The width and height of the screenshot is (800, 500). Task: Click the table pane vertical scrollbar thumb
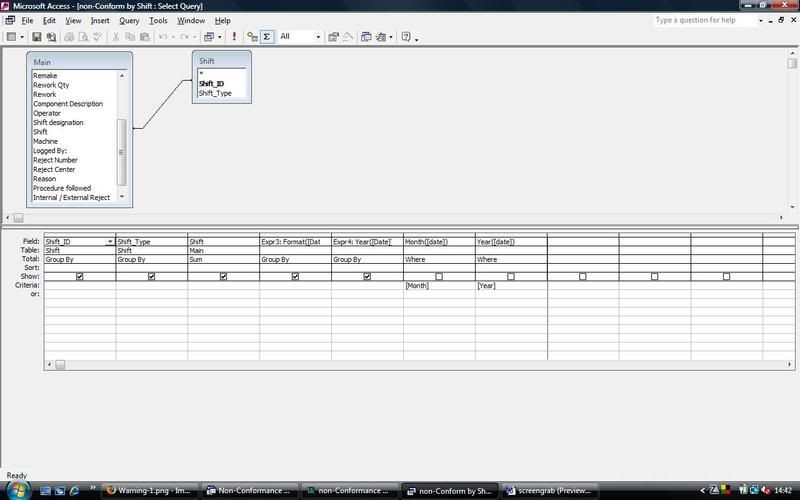tap(792, 63)
